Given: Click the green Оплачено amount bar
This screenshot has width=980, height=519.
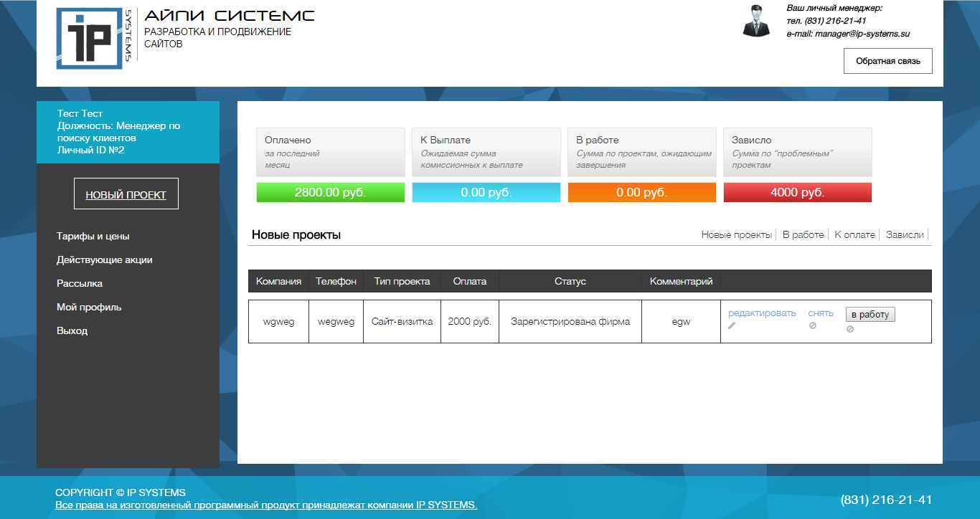Looking at the screenshot, I should coord(330,192).
